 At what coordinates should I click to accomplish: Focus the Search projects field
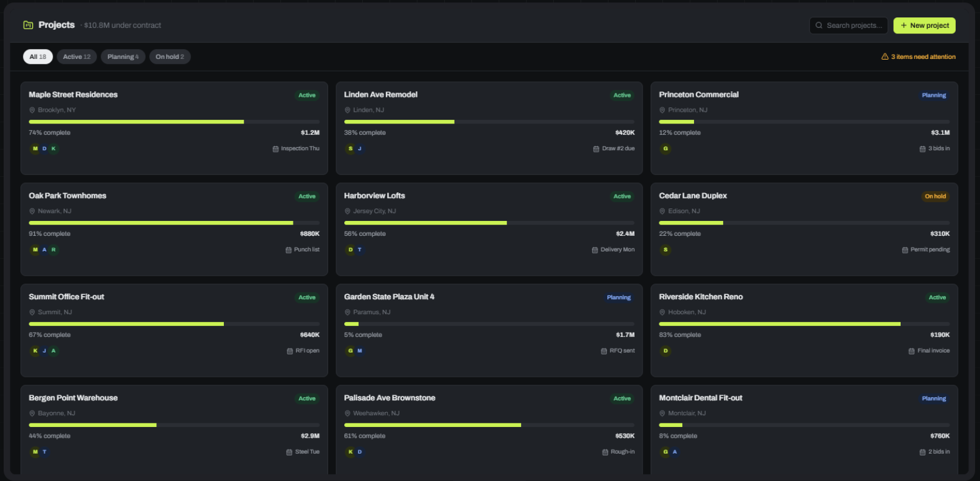[849, 25]
